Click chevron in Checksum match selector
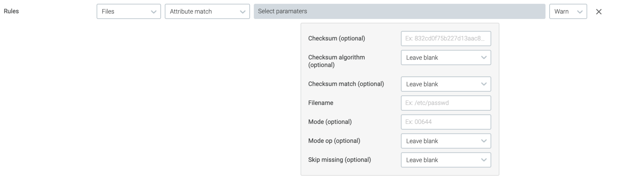 [484, 84]
